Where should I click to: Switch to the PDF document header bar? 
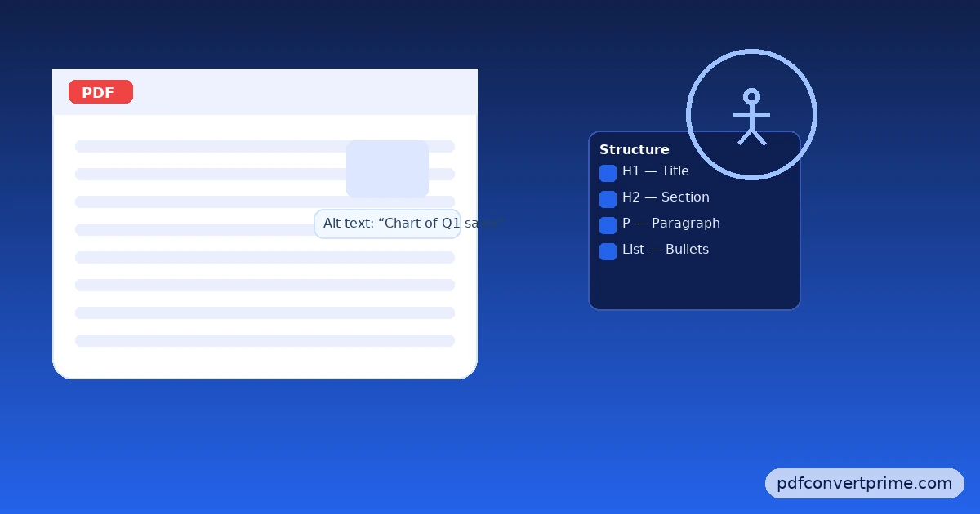(265, 91)
